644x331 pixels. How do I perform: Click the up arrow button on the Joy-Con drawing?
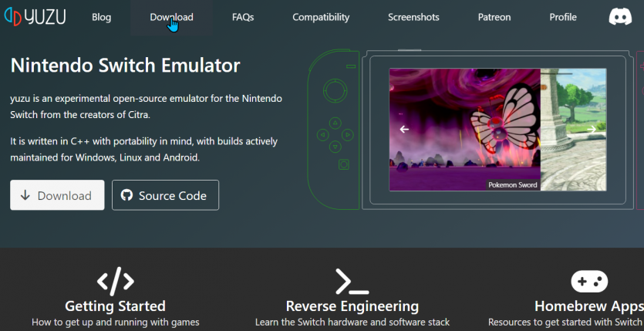point(335,123)
